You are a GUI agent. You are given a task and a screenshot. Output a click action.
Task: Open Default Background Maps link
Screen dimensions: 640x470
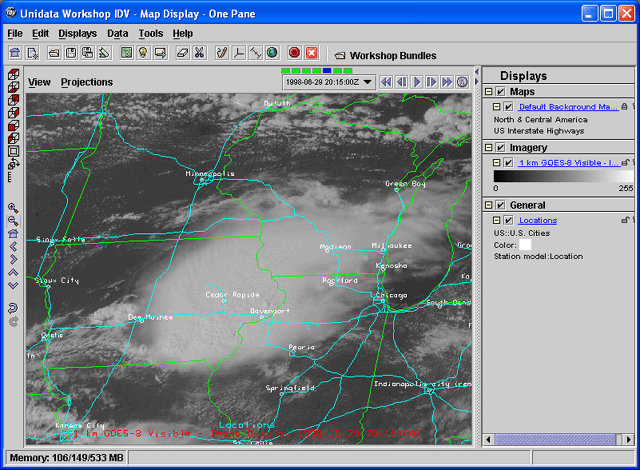tap(568, 106)
